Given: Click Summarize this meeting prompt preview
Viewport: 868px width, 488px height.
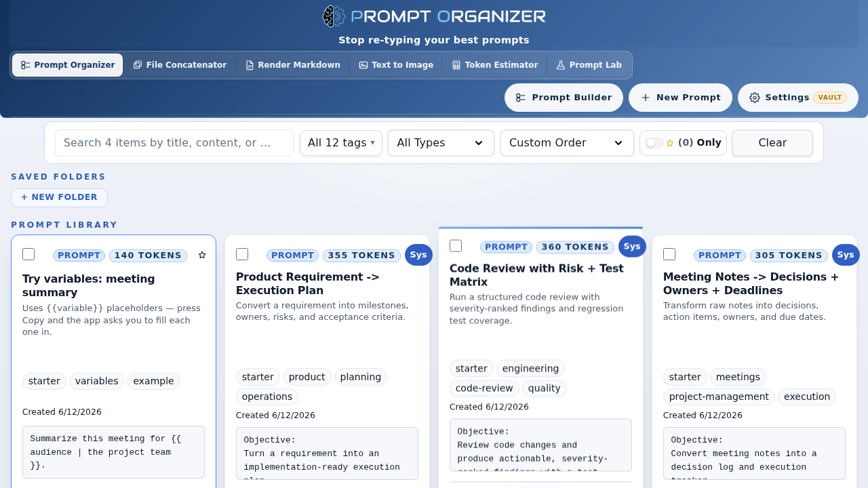Looking at the screenshot, I should (x=113, y=452).
